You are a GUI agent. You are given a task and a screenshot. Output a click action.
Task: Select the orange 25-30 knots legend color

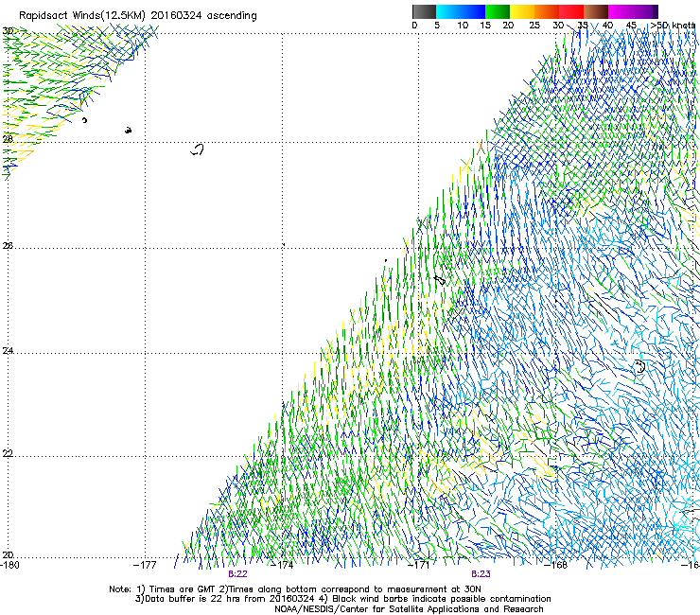tap(547, 11)
